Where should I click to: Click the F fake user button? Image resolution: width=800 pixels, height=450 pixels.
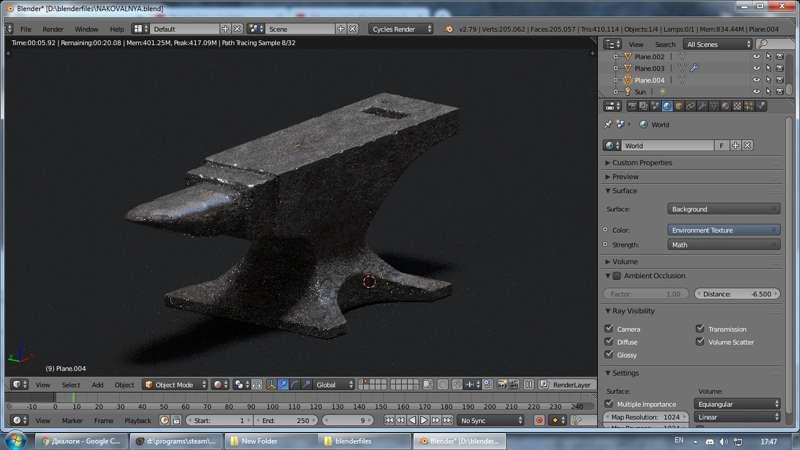pos(721,145)
